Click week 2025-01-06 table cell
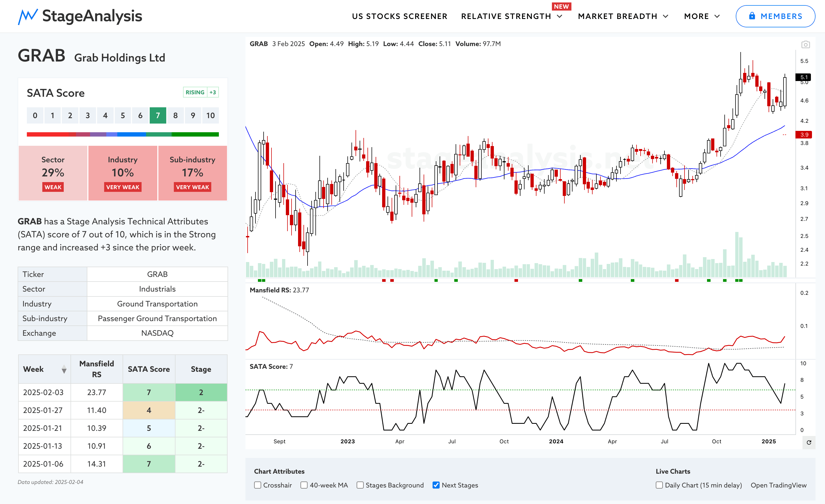 (x=44, y=464)
